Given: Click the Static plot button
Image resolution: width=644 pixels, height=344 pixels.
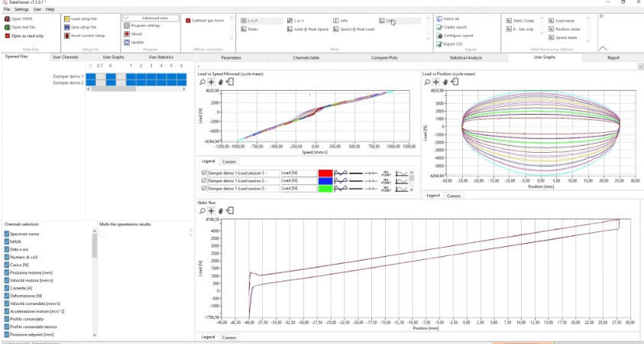Looking at the screenshot, I should coord(400,21).
